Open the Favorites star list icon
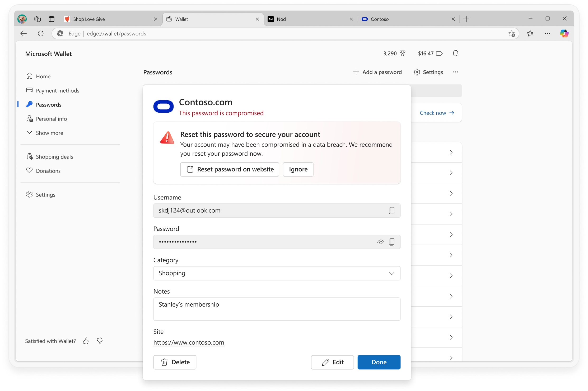 [x=530, y=34]
